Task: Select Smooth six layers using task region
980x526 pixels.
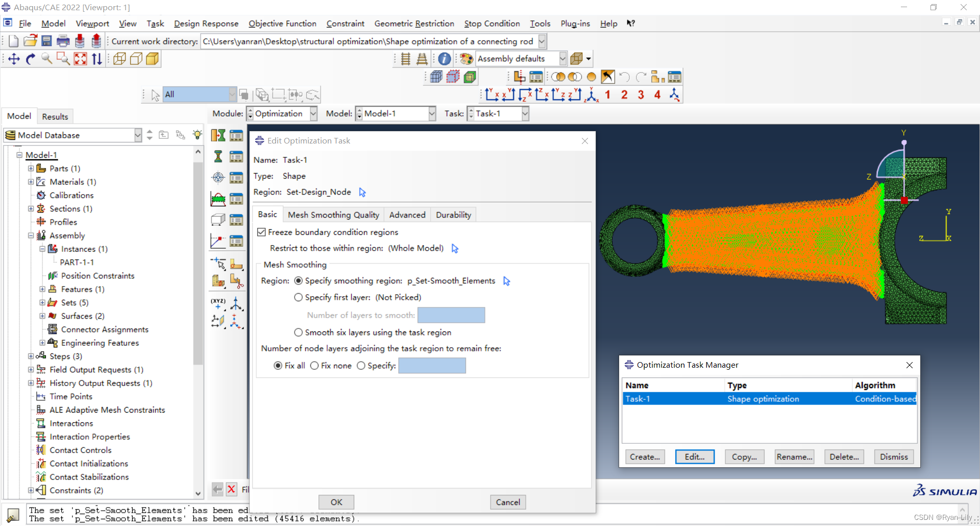Action: click(299, 332)
